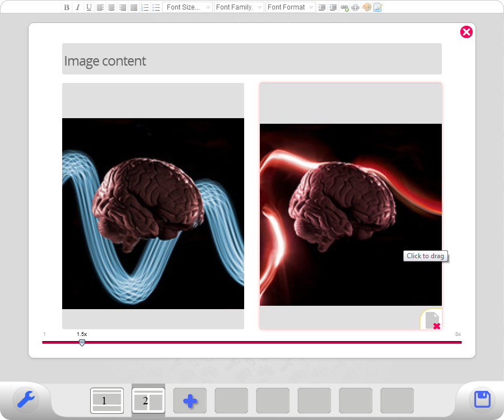Center align the text
Image resolution: width=504 pixels, height=420 pixels.
pos(111,7)
